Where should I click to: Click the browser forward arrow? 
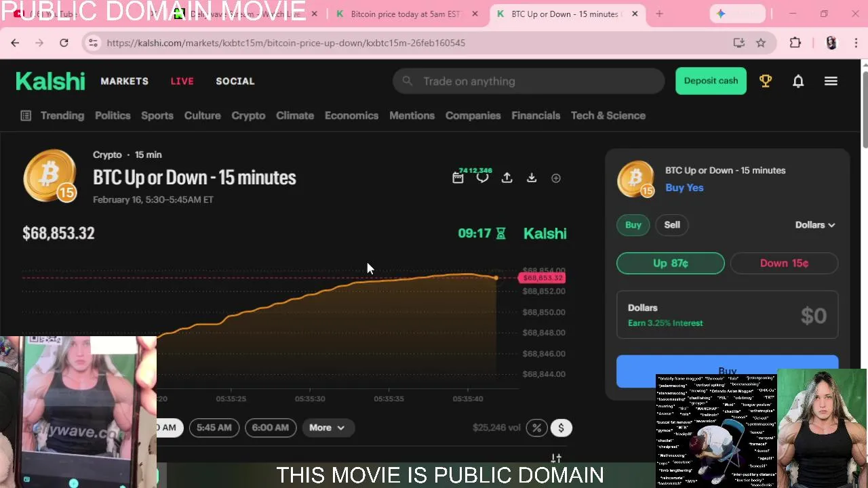(x=39, y=43)
